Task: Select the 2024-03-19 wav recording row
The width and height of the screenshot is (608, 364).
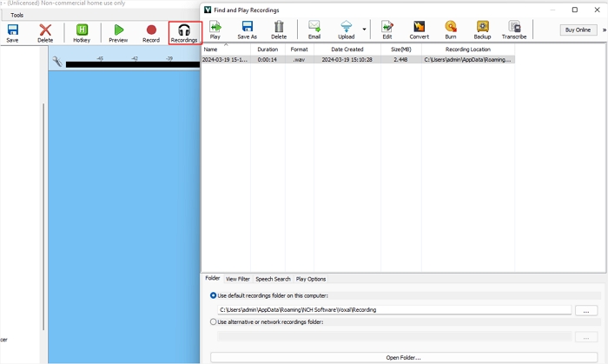Action: tap(356, 60)
